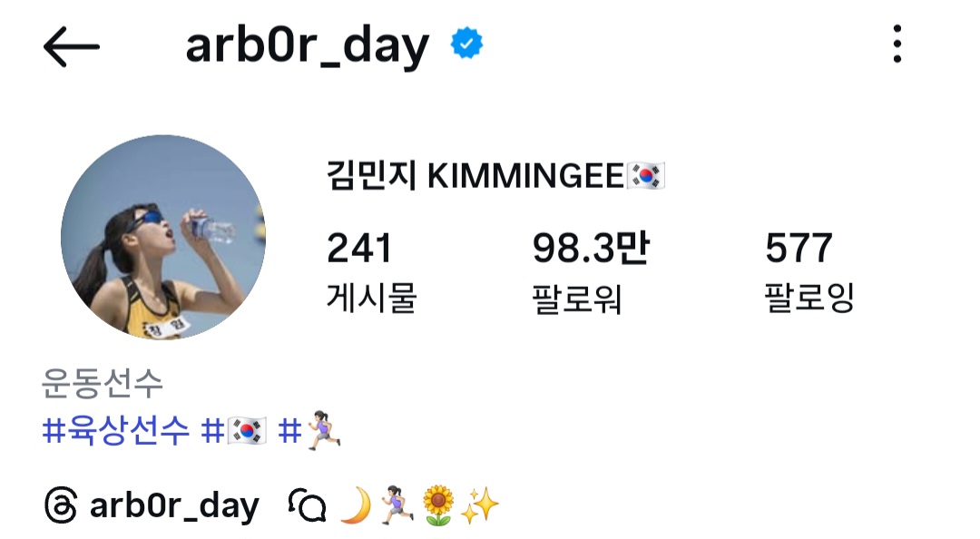Tap the chat bubble note icon

[307, 505]
